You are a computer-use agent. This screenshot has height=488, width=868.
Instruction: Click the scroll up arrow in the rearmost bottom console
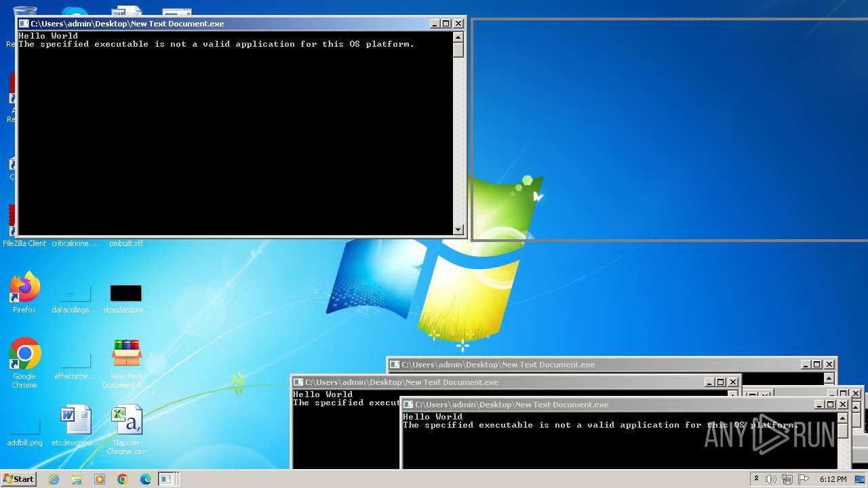click(829, 378)
